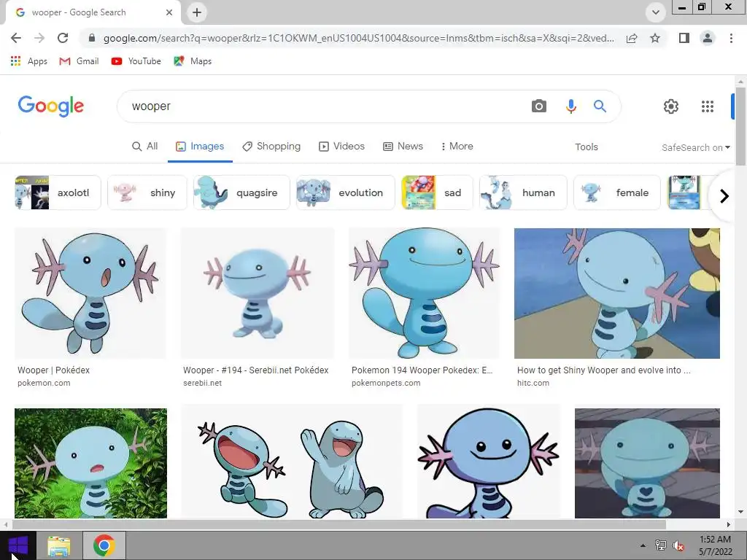Image resolution: width=747 pixels, height=560 pixels.
Task: Click the muted speaker tray icon
Action: pyautogui.click(x=678, y=545)
